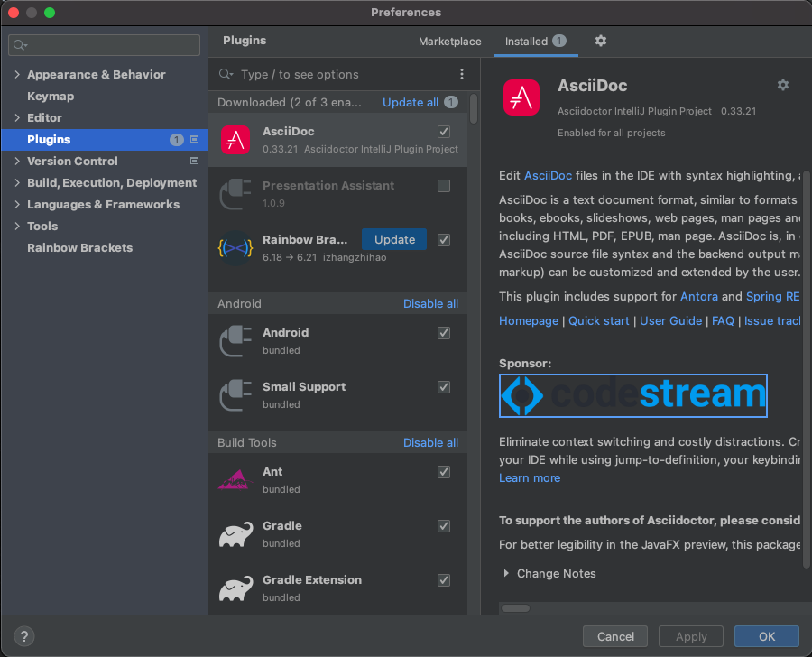Uncheck the Smali Support checkbox
This screenshot has width=812, height=657.
click(444, 387)
